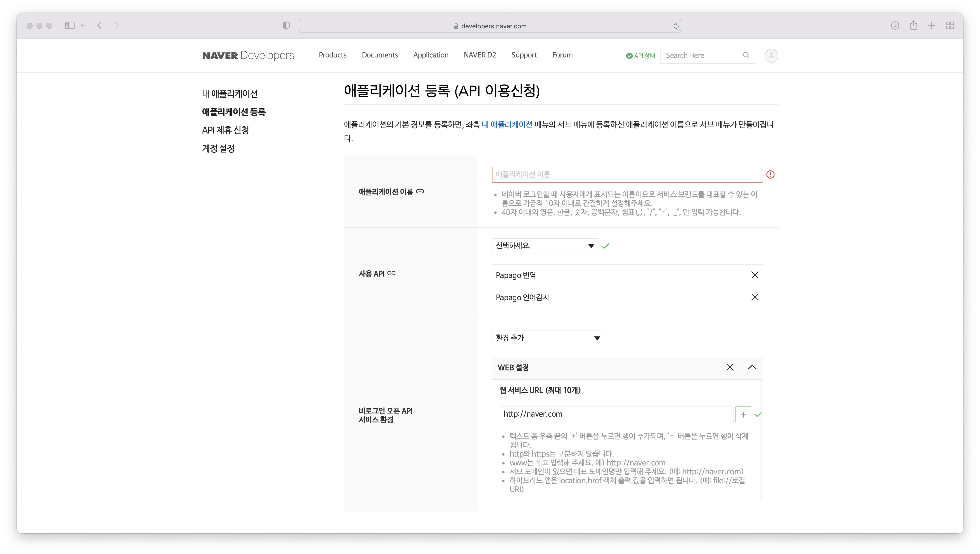
Task: Open the NAVER D2 menu item
Action: pos(480,55)
